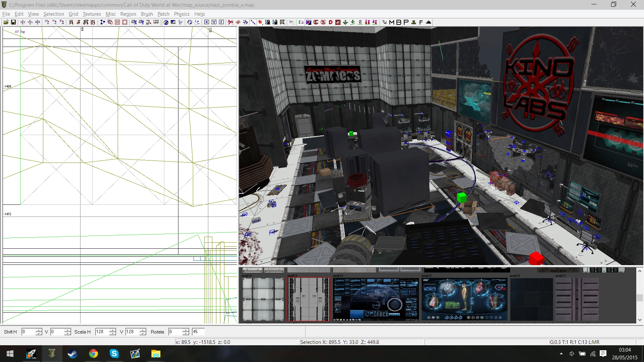This screenshot has height=362, width=644.
Task: Click the F toolbar letter icon
Action: click(421, 22)
